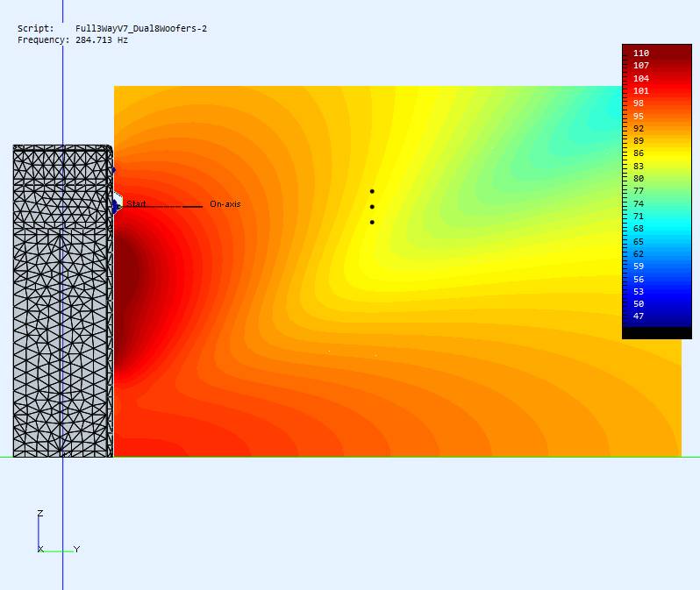Viewport: 700px width, 590px height.
Task: Click the 98 value on color scale
Action: pos(639,103)
